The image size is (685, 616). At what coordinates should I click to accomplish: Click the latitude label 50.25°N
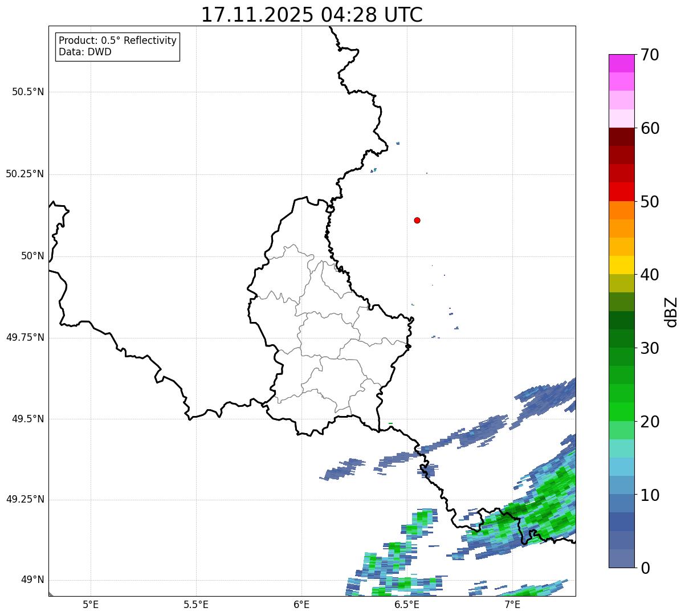25,174
